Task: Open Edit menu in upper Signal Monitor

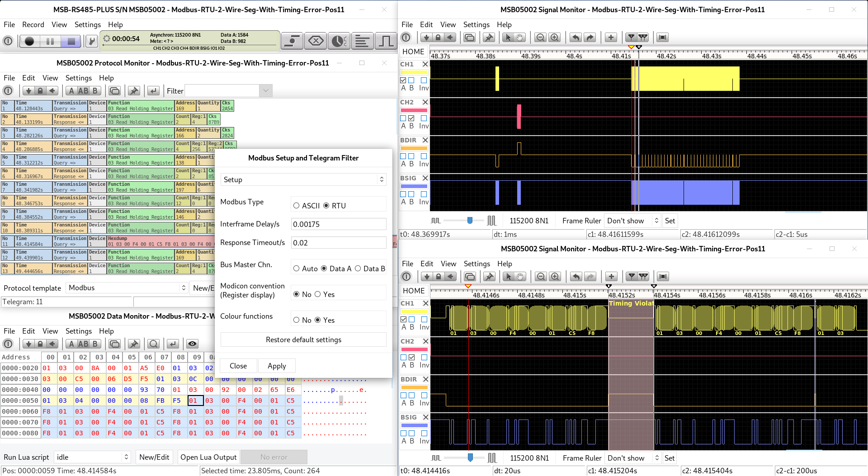Action: 426,25
